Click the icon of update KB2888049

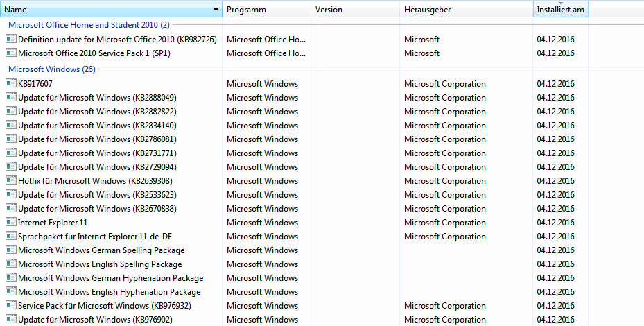11,97
